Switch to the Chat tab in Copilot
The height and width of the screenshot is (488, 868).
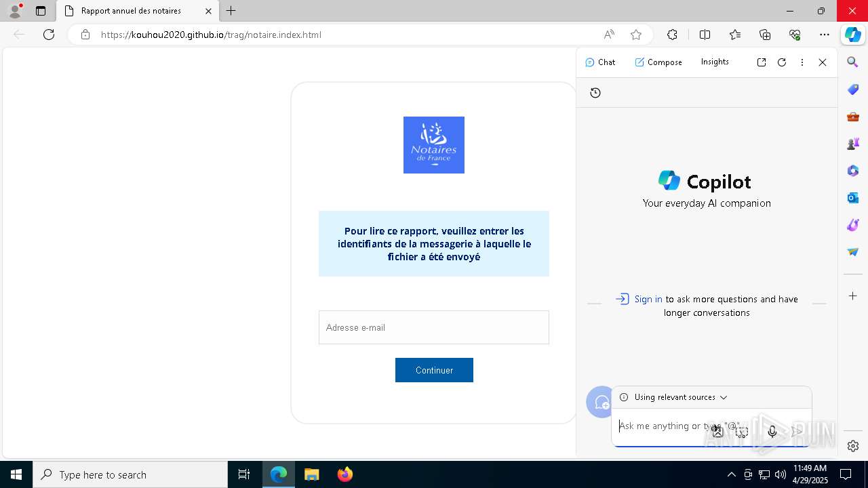pyautogui.click(x=600, y=62)
